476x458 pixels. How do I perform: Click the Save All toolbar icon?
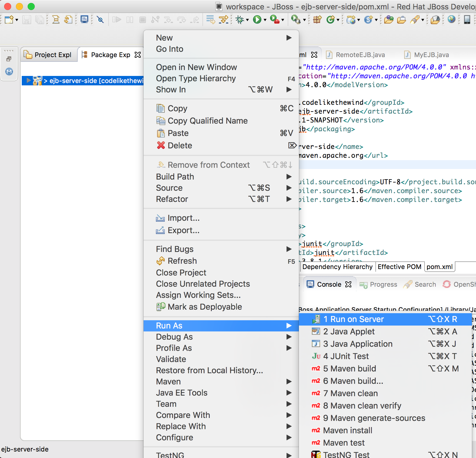coord(40,20)
